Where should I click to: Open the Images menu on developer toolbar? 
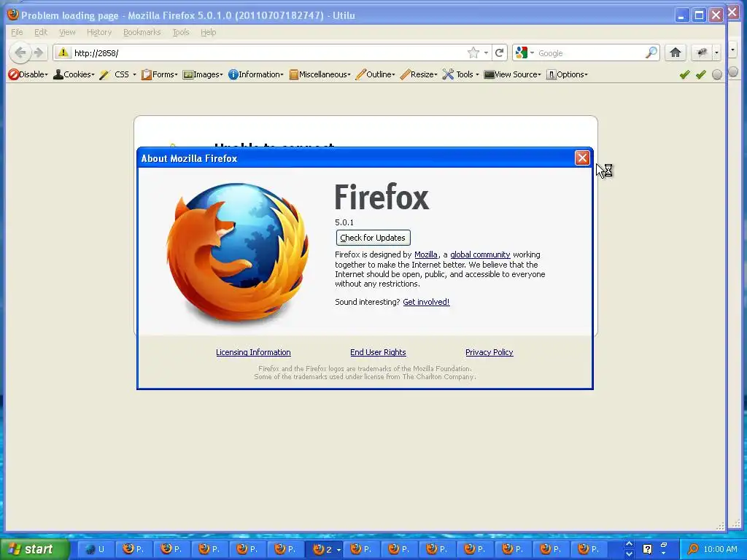pos(203,74)
